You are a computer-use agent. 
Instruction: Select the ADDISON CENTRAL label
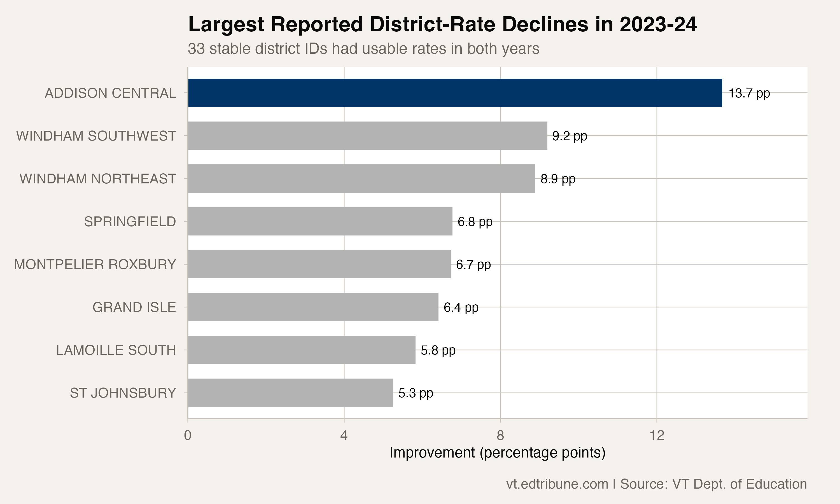pos(111,93)
